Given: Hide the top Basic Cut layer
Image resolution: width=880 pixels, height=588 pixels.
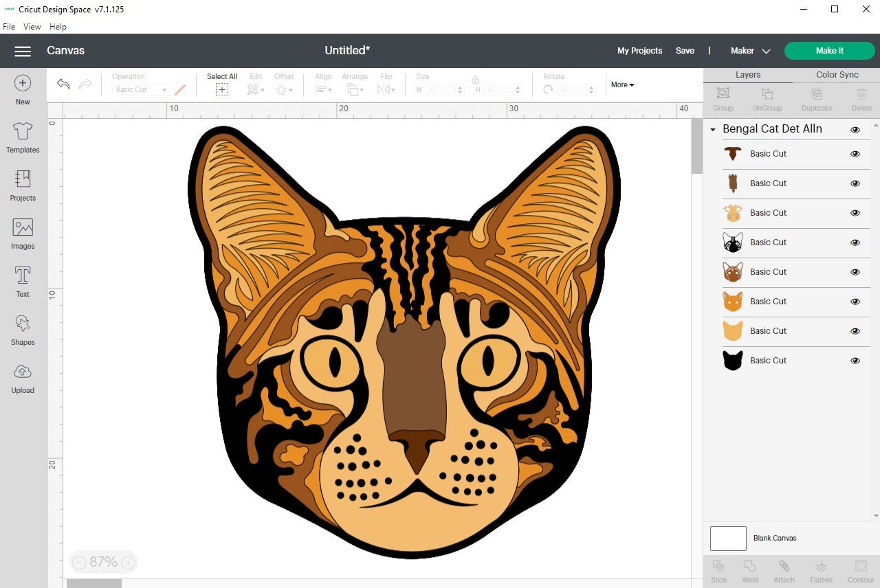Looking at the screenshot, I should (855, 154).
